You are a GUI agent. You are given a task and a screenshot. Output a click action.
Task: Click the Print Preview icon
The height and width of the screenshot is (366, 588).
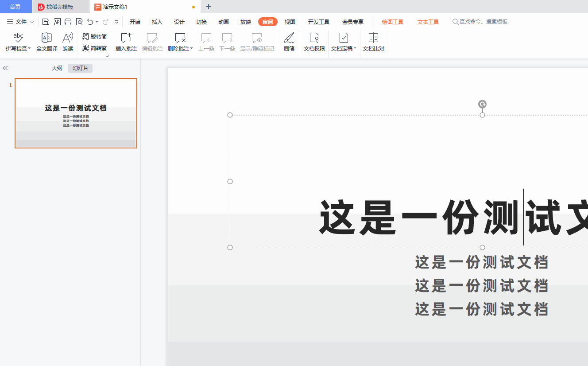tap(79, 22)
